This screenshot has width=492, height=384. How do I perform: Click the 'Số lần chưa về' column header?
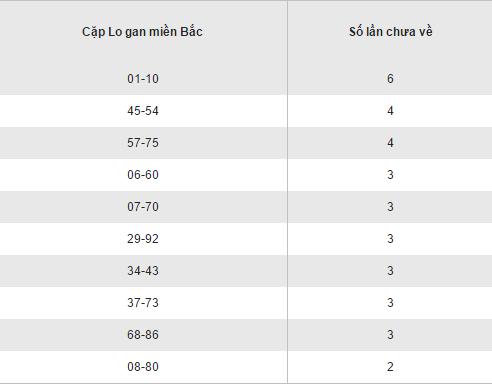(x=391, y=32)
